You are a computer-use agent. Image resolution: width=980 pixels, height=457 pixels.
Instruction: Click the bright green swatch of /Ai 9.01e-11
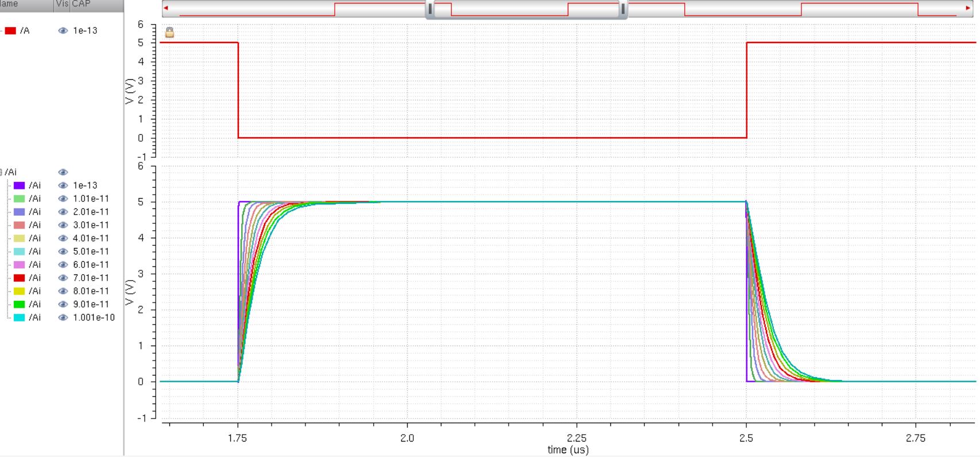pyautogui.click(x=20, y=304)
